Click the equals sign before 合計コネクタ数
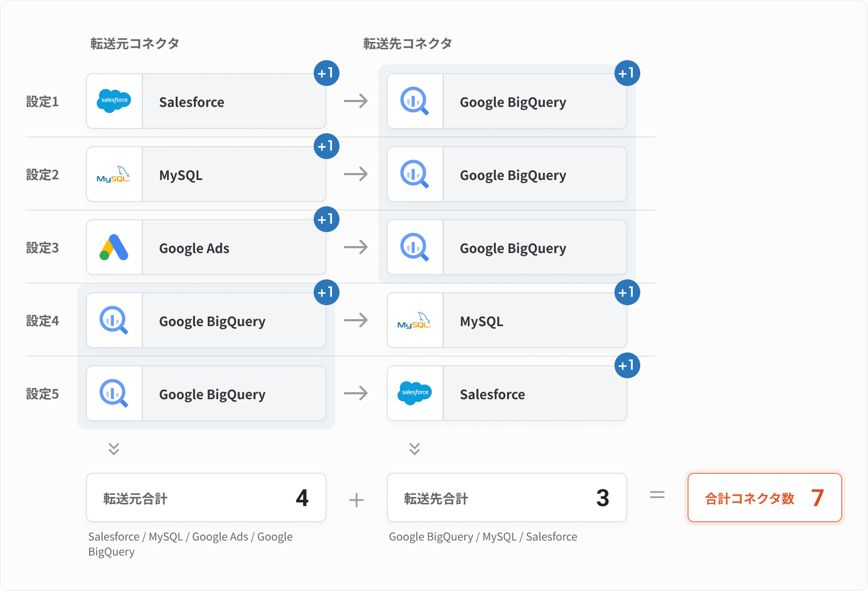Screen dimensions: 868x591 pyautogui.click(x=657, y=495)
